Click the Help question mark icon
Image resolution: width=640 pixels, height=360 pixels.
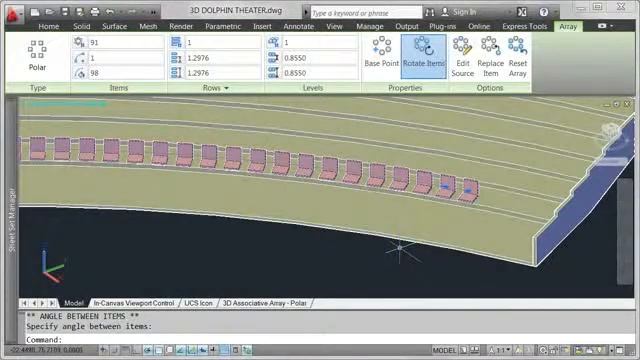coord(543,12)
